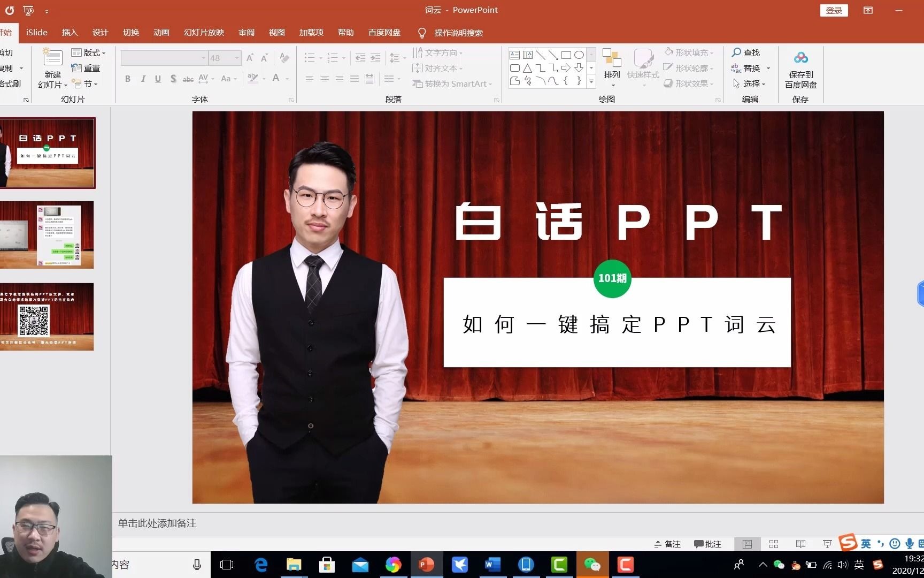Open the Character Spacing (AV) dropdown
The image size is (924, 578).
click(206, 79)
